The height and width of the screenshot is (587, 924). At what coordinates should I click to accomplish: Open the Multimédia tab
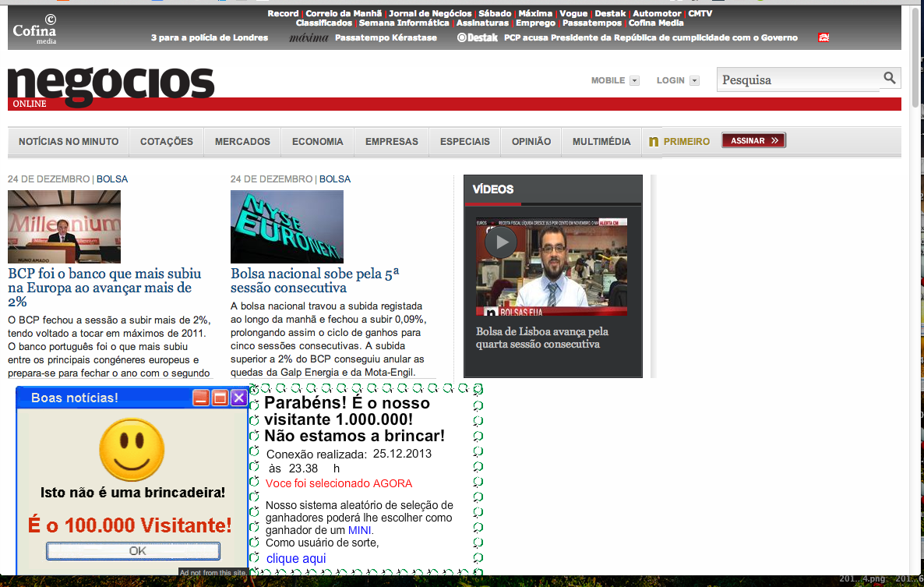601,141
